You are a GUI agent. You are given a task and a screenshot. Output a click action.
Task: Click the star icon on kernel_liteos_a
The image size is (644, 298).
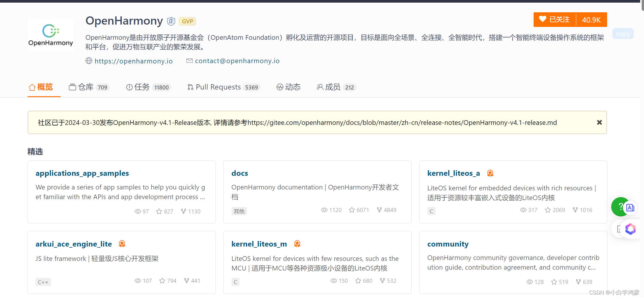[x=548, y=210]
